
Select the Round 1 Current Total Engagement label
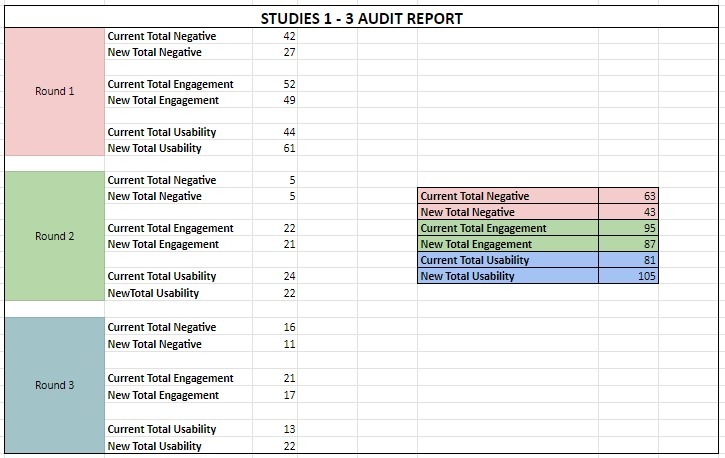171,84
